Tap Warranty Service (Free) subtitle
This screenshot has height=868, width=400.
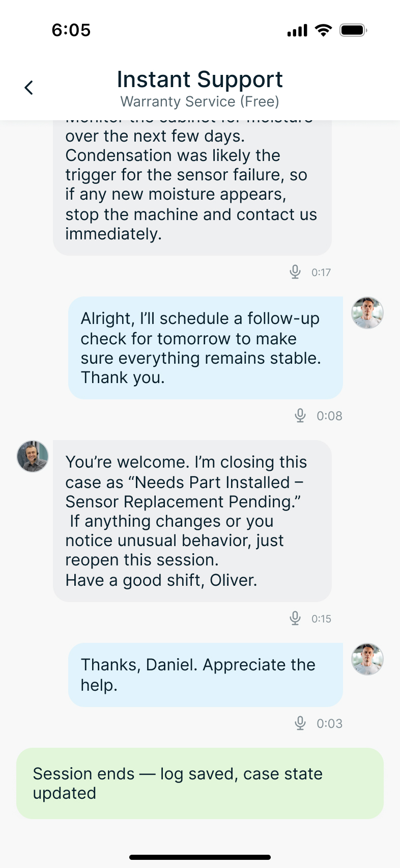200,101
